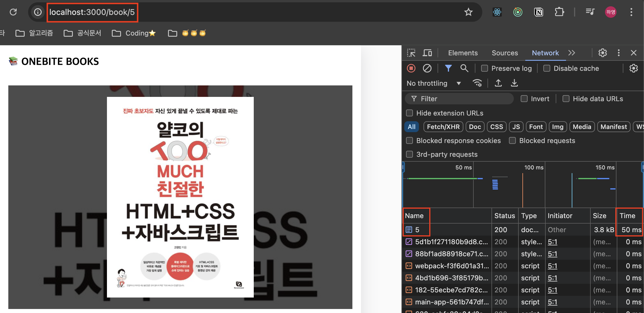
Task: Open the No throttling dropdown
Action: click(434, 83)
